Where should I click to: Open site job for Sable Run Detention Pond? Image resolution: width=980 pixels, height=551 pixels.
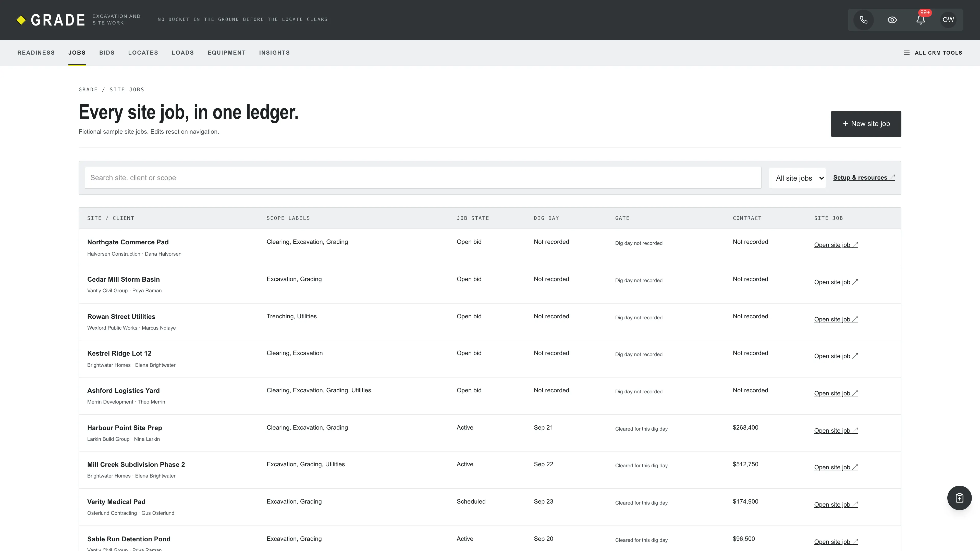pos(836,542)
